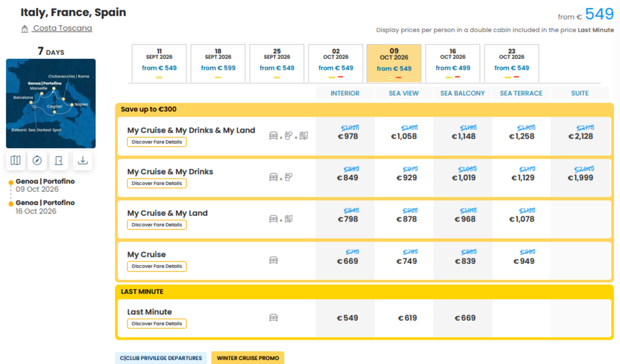Image resolution: width=620 pixels, height=364 pixels.
Task: Click icons in My Cruise & My Drinks row
Action: point(281,177)
